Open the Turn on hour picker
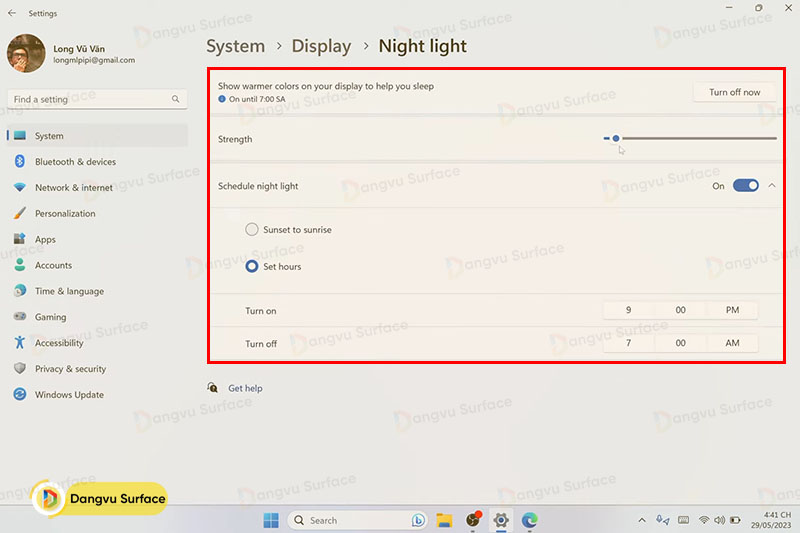Viewport: 800px width, 533px height. 628,311
